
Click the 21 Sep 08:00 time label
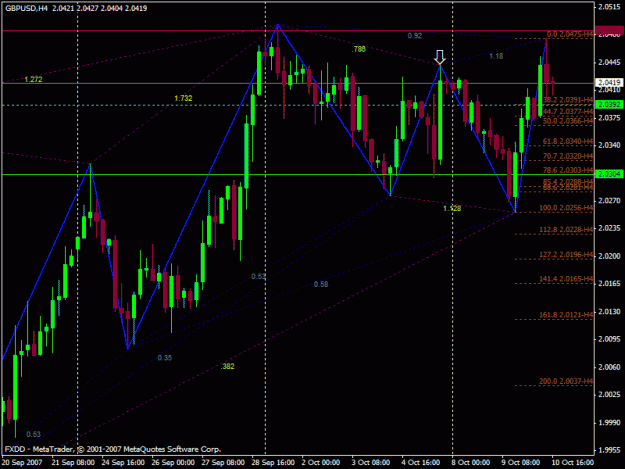click(73, 463)
